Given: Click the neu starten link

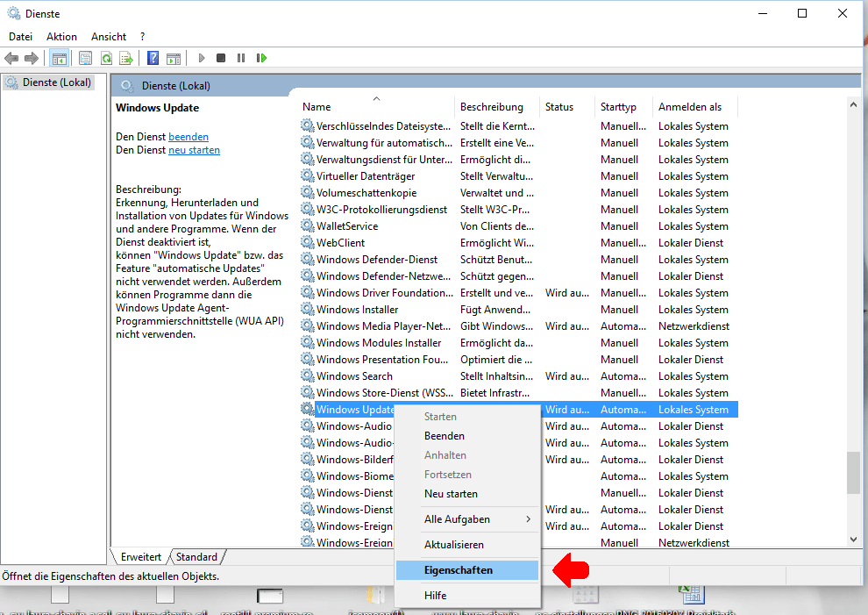Looking at the screenshot, I should pos(194,150).
